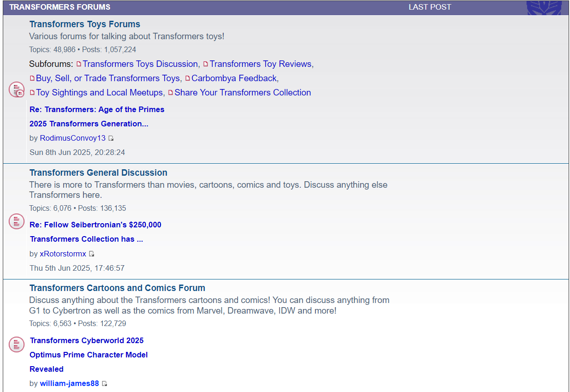
Task: Visit Toy Sightings and Local Meetups subforum
Action: coord(99,92)
